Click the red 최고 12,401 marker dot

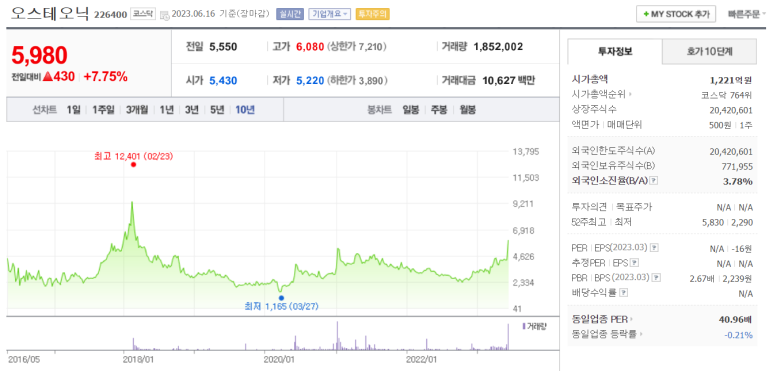click(133, 165)
